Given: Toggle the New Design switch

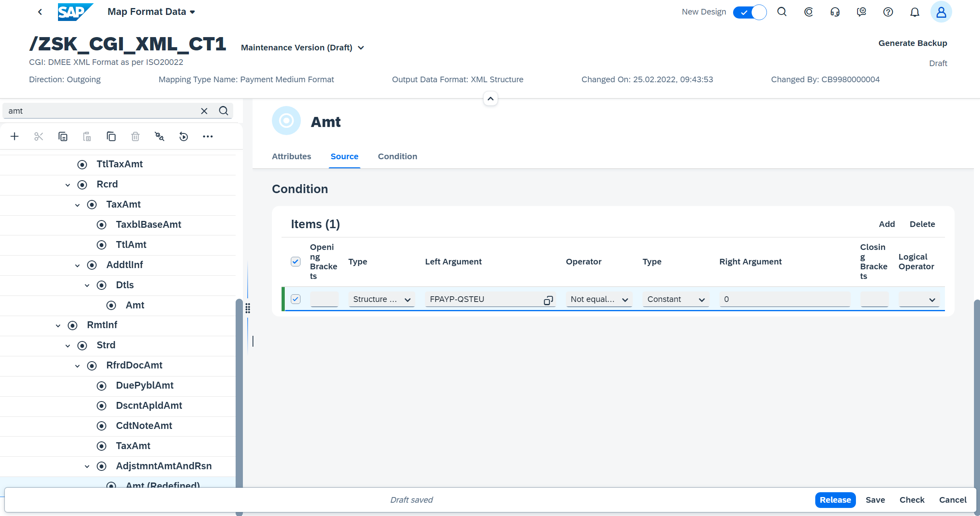Looking at the screenshot, I should point(750,12).
